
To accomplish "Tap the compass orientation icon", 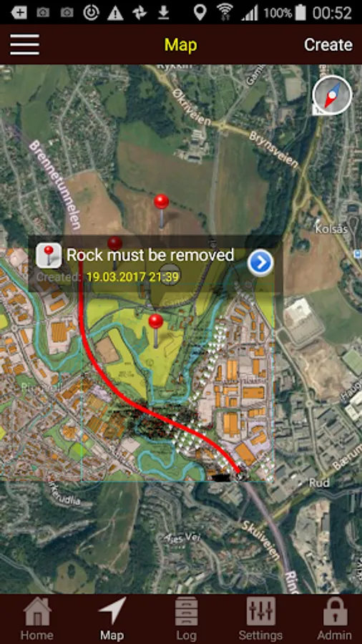I will point(332,95).
